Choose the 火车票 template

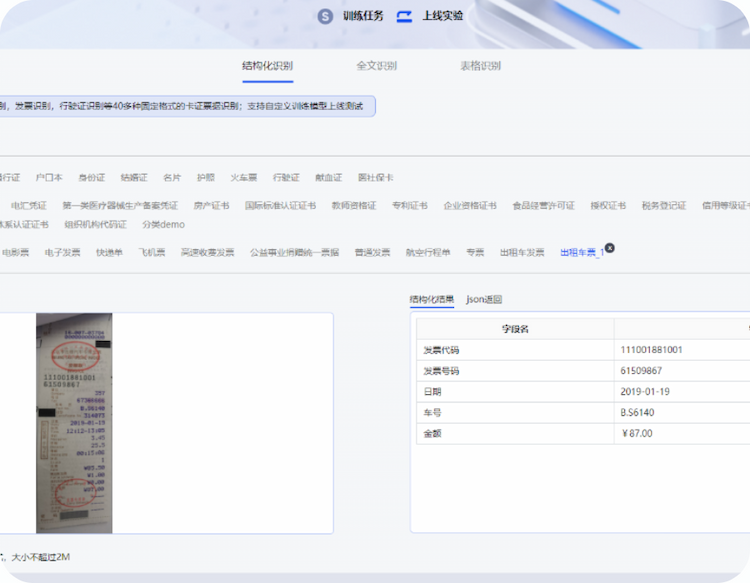[244, 178]
